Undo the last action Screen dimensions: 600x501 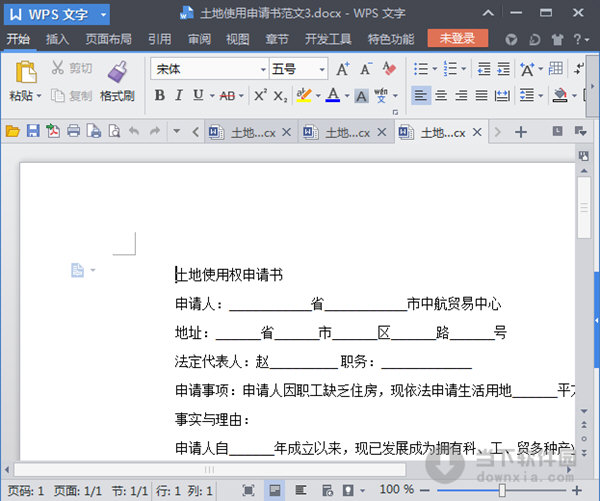[134, 131]
